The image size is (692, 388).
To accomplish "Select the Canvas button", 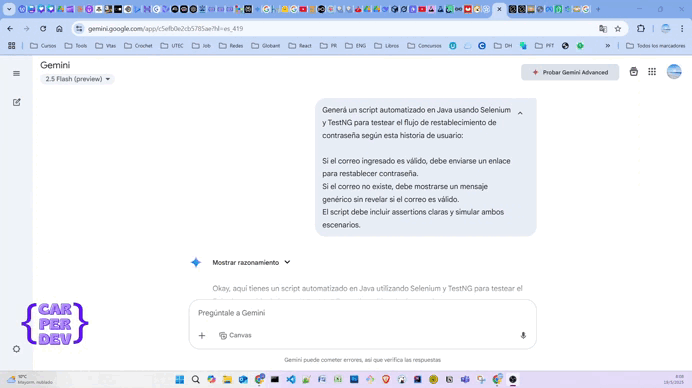I will point(235,335).
